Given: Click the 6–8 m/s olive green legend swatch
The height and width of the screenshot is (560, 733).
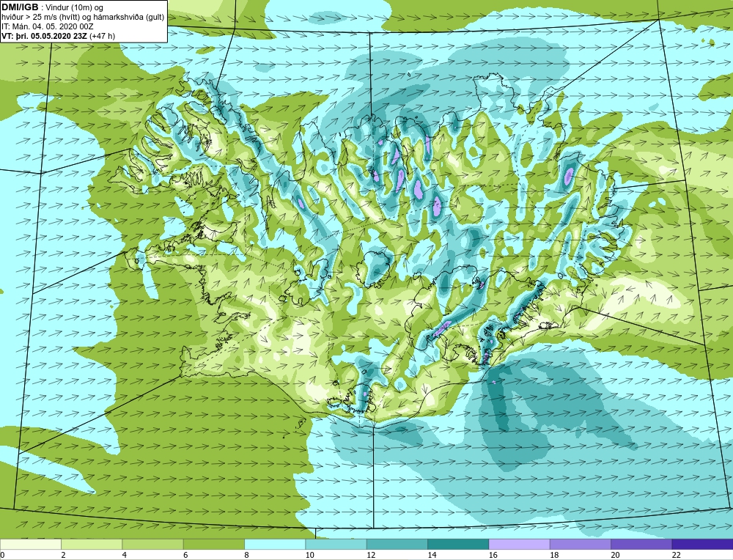Looking at the screenshot, I should pyautogui.click(x=214, y=544).
